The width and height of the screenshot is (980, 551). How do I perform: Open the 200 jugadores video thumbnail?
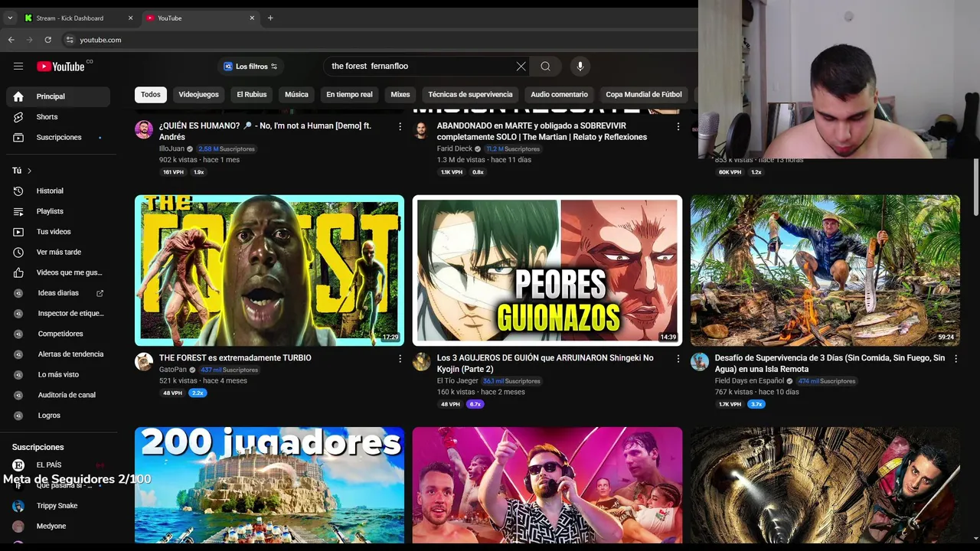[269, 485]
